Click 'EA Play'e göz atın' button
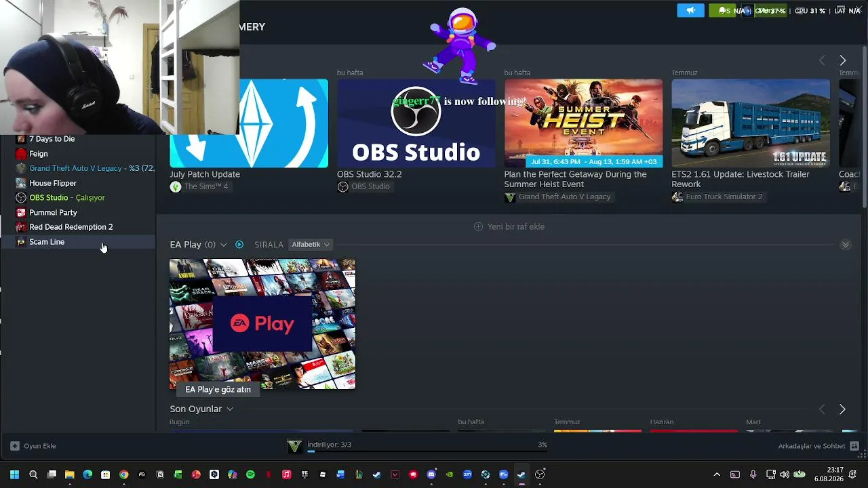The image size is (868, 488). [218, 390]
